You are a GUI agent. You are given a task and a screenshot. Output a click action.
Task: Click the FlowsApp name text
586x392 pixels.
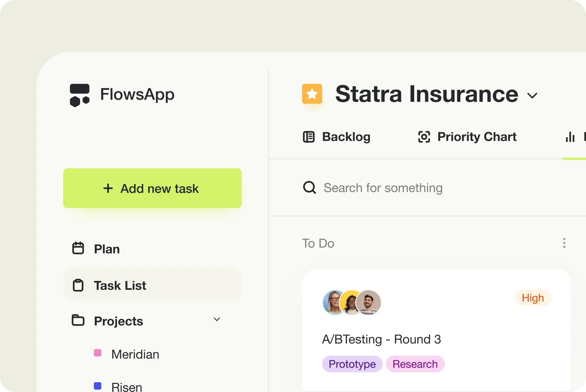(137, 94)
